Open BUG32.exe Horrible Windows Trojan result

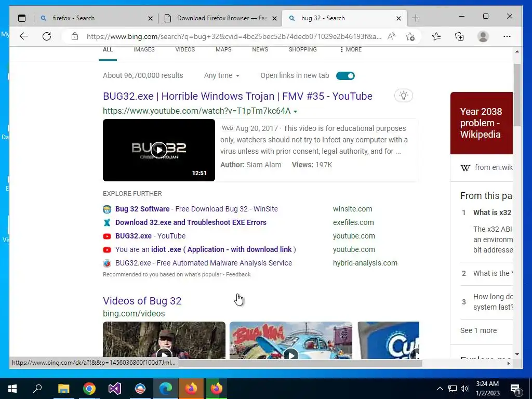(237, 96)
